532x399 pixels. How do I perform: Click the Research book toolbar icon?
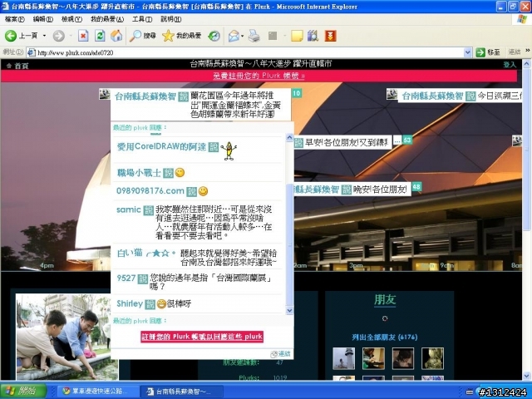[x=313, y=36]
